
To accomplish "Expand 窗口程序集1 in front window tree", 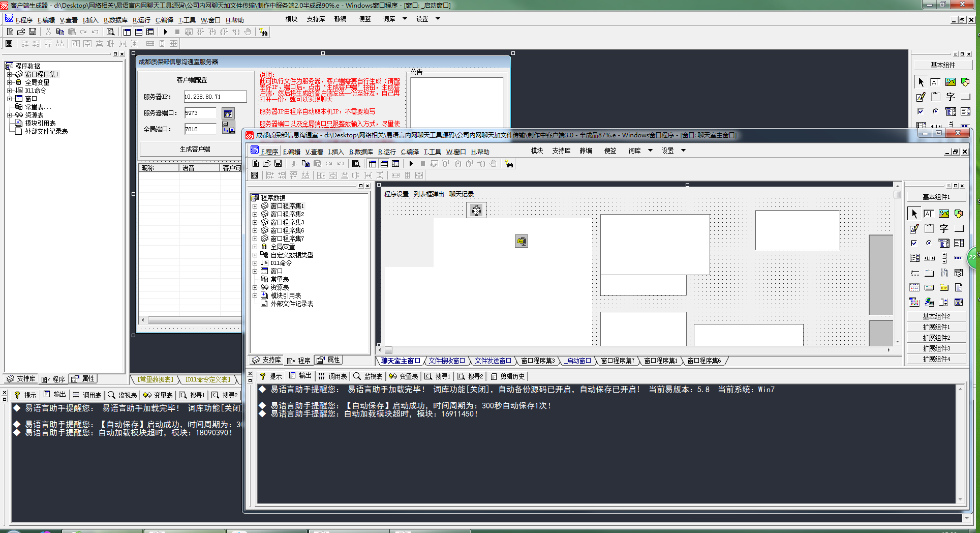I will (x=255, y=206).
